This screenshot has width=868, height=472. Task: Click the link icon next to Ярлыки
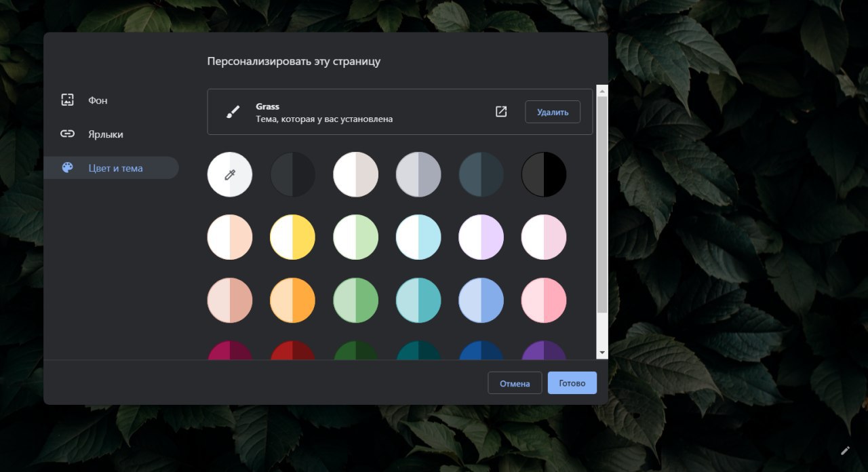(67, 134)
